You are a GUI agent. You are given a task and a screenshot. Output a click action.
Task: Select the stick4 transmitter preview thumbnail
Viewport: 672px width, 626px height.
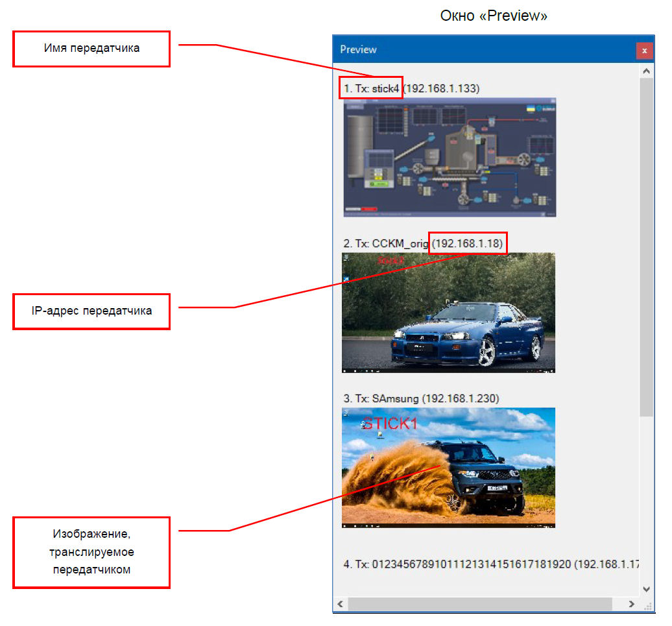(450, 157)
